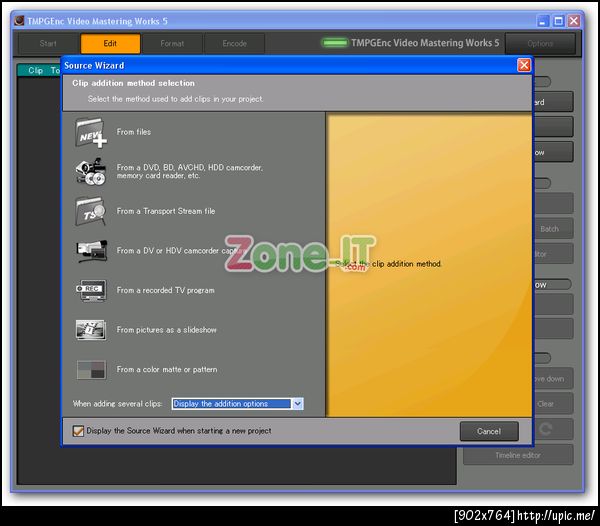Viewport: 600px width, 526px height.
Task: Click the From files folder icon
Action: 91,132
